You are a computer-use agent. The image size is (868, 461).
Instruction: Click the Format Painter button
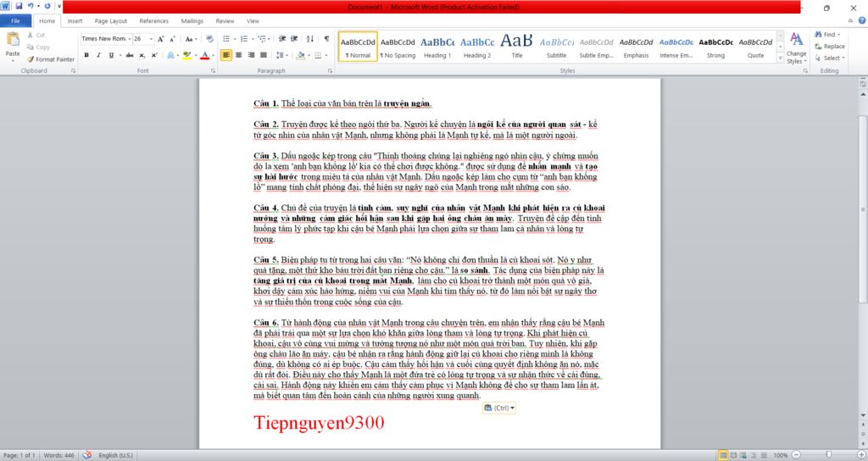[x=51, y=59]
